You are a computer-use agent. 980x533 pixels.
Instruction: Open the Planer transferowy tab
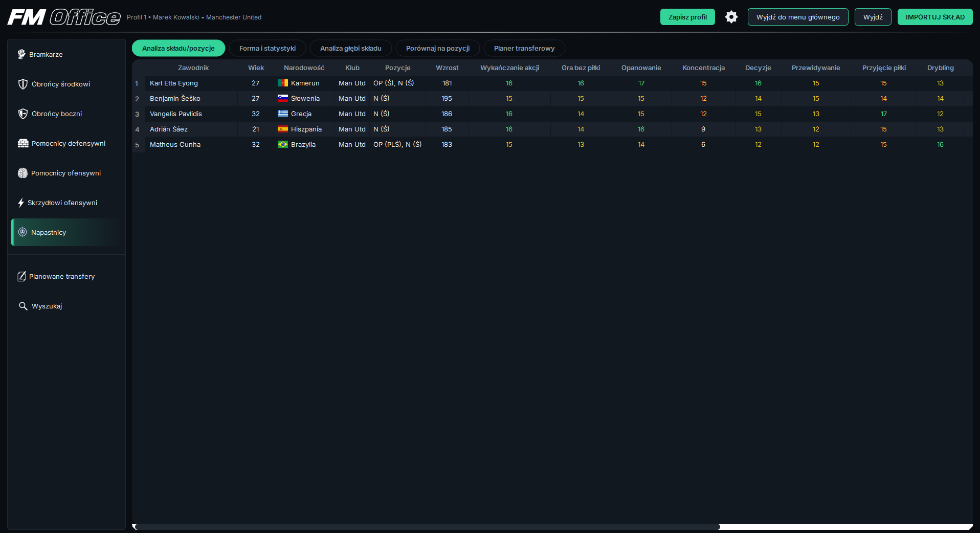524,48
